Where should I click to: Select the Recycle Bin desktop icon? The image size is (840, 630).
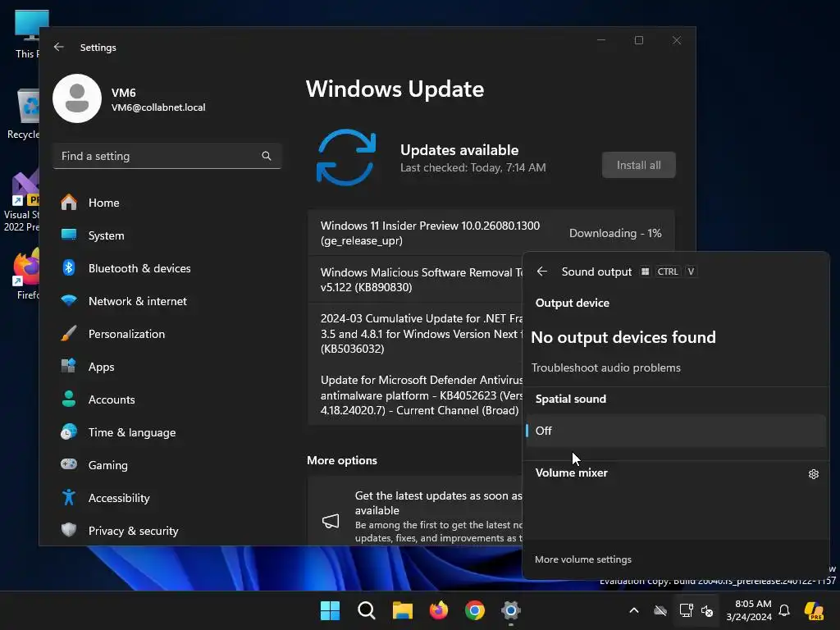point(24,113)
